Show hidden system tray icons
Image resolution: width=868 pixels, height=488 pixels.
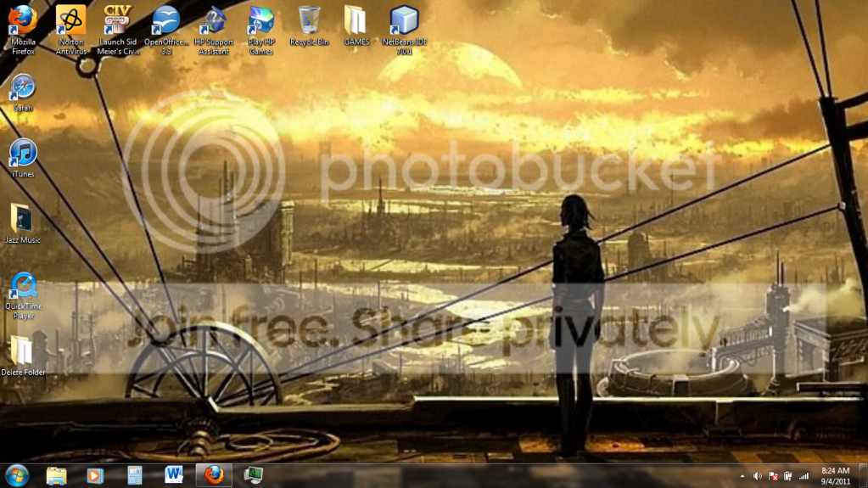tap(742, 476)
